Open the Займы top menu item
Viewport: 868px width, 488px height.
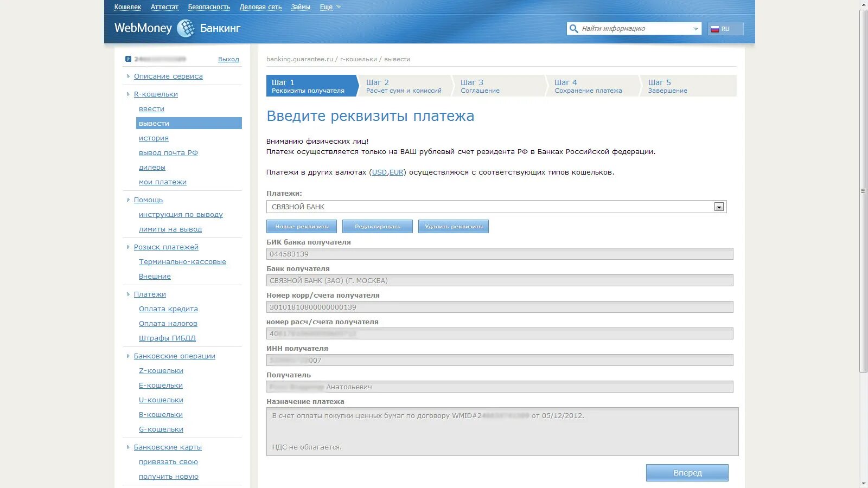301,7
